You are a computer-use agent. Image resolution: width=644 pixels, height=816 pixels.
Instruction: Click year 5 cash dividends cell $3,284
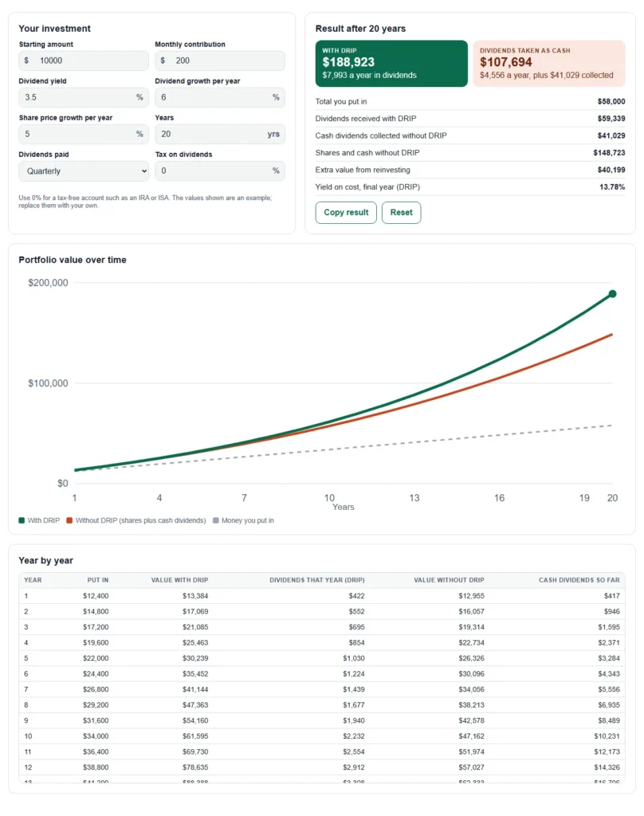click(x=609, y=658)
